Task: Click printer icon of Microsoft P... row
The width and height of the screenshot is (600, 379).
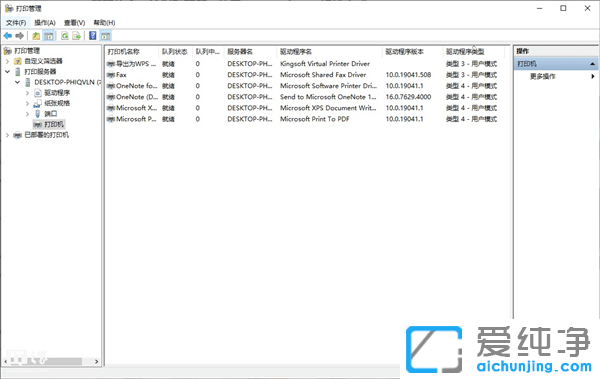Action: [111, 119]
